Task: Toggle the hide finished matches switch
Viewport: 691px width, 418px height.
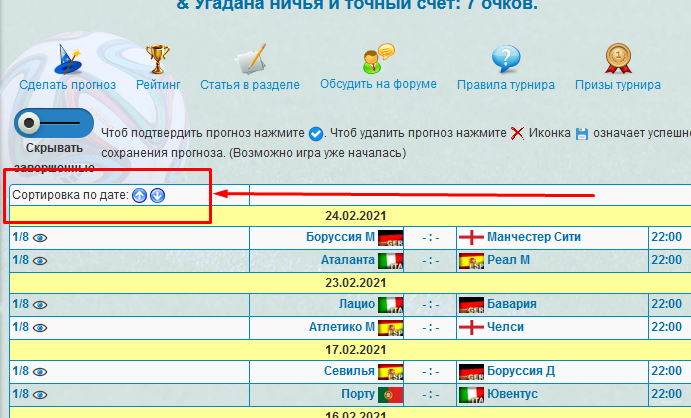Action: (x=54, y=123)
